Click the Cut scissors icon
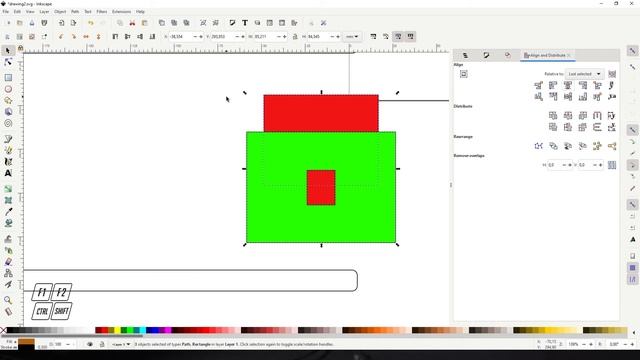This screenshot has width=640, height=360. (x=132, y=23)
